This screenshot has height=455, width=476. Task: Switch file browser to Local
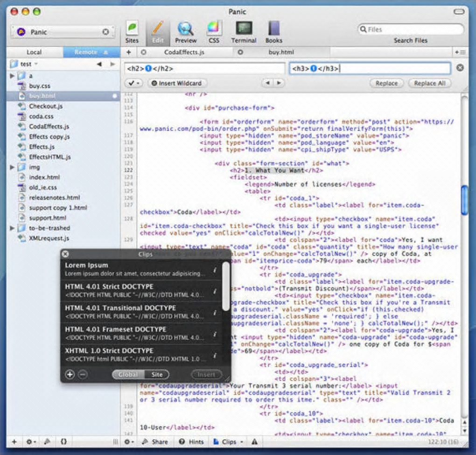point(34,52)
